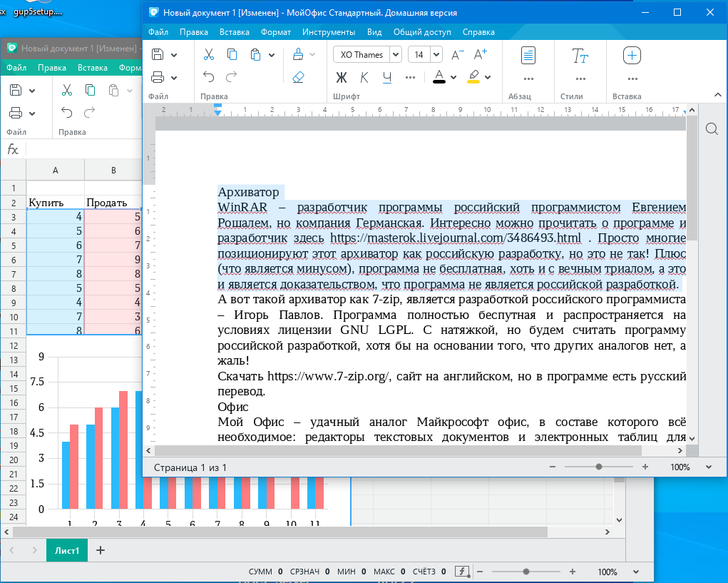The height and width of the screenshot is (583, 728).
Task: Expand the Paste options arrow in the editor
Action: point(272,55)
